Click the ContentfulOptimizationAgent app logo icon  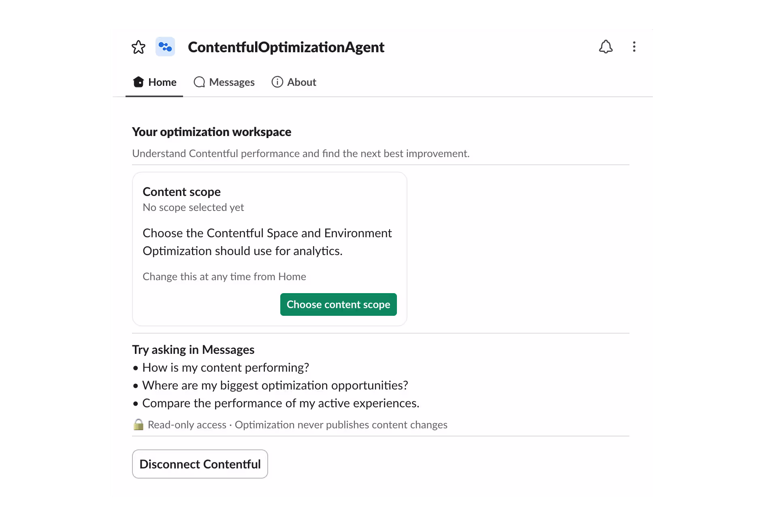tap(165, 47)
